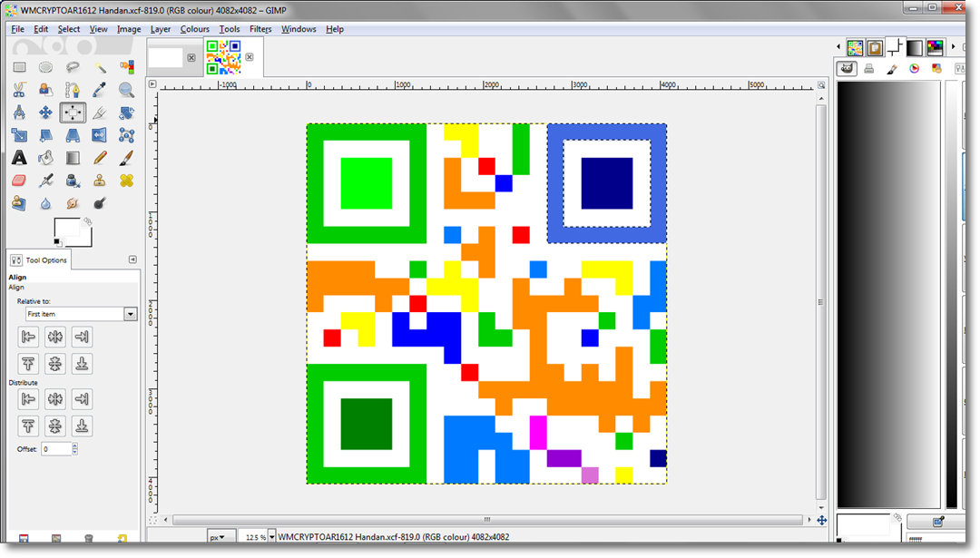Swap foreground and background colours
The height and width of the screenshot is (558, 980).
coord(87,221)
